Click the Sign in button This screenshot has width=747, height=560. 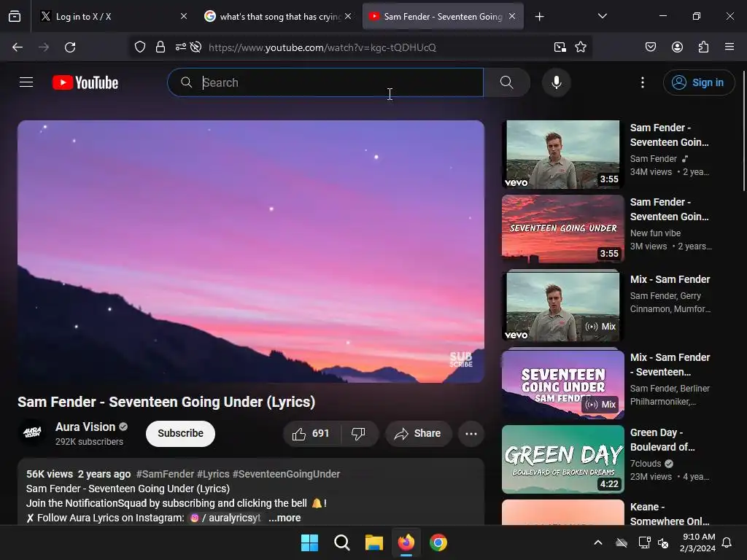coord(698,82)
